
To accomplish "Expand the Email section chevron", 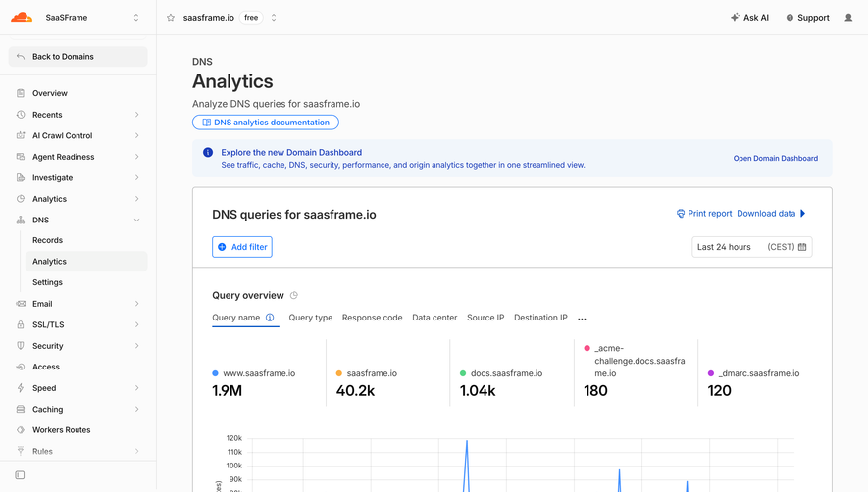I will (x=136, y=304).
